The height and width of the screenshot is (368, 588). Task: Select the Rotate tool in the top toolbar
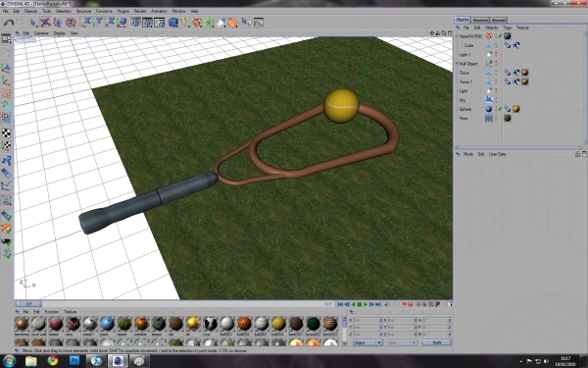(x=71, y=23)
